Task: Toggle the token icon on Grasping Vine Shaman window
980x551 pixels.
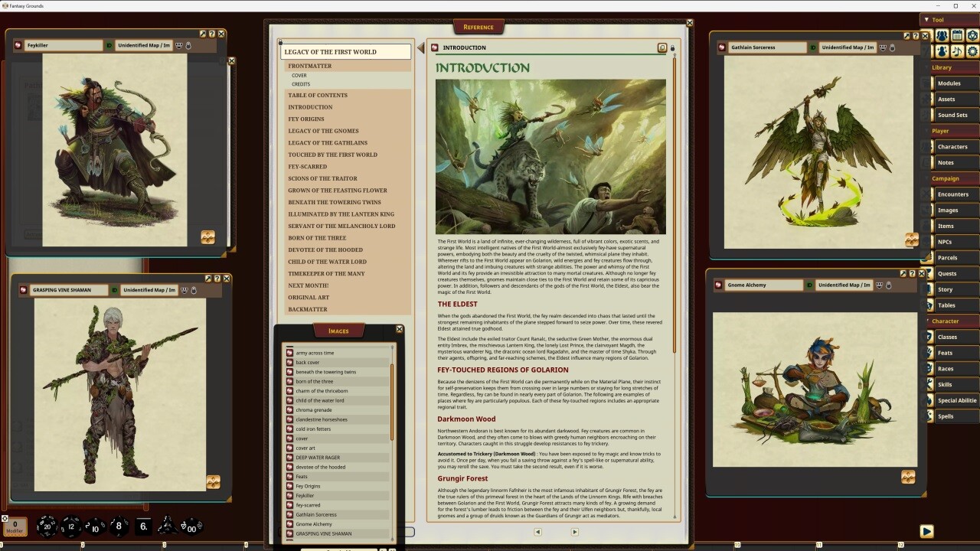Action: (x=193, y=290)
